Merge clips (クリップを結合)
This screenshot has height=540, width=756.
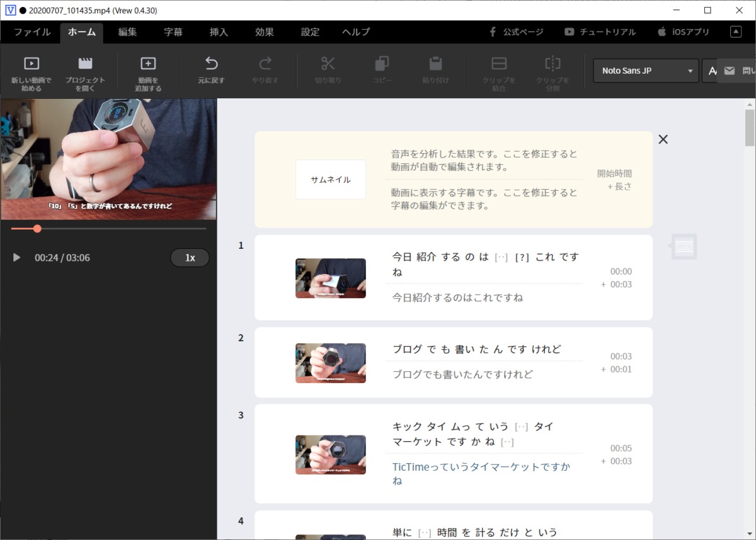click(499, 73)
